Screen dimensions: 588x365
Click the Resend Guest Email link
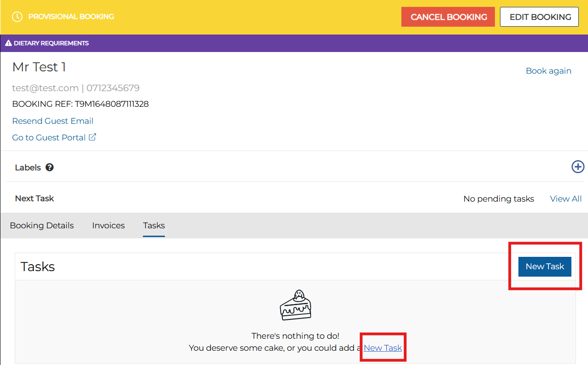pyautogui.click(x=53, y=121)
